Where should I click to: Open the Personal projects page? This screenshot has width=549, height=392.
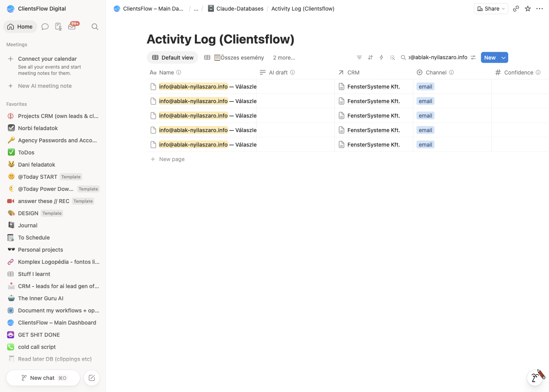(53, 250)
